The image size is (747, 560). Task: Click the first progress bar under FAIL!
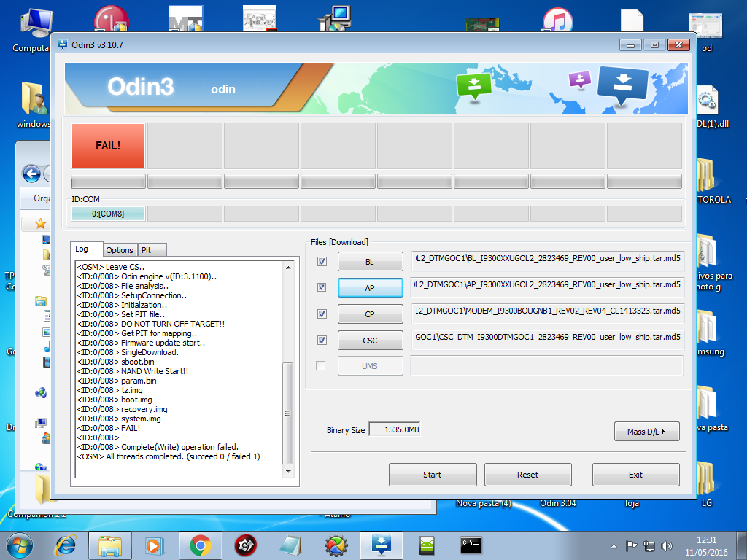[x=108, y=182]
